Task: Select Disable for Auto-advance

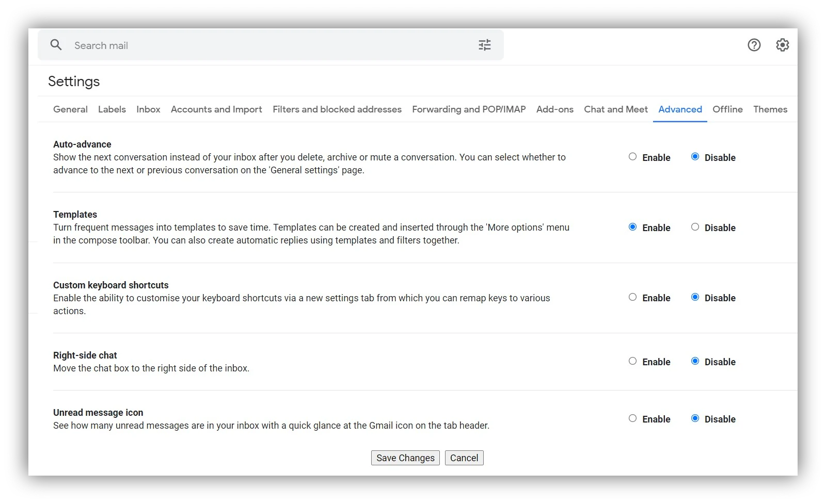Action: tap(695, 157)
